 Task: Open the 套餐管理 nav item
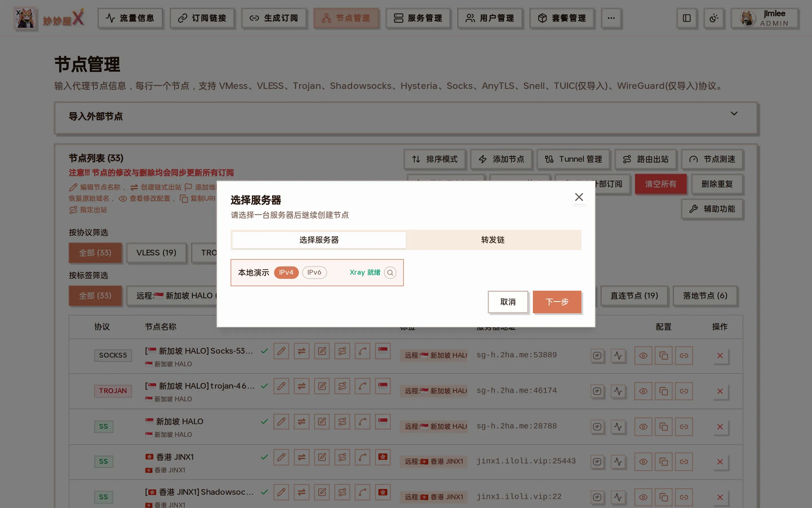click(562, 18)
